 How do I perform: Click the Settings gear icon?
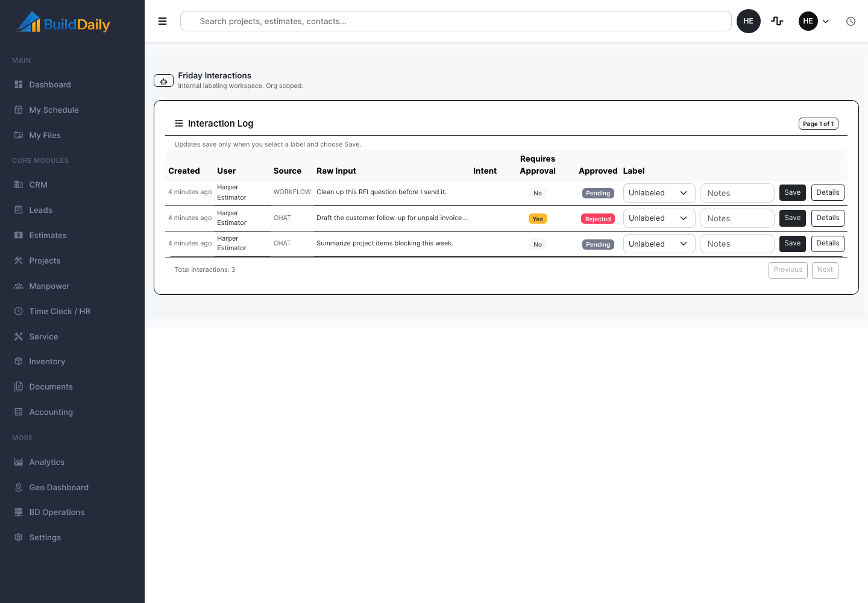click(x=19, y=537)
